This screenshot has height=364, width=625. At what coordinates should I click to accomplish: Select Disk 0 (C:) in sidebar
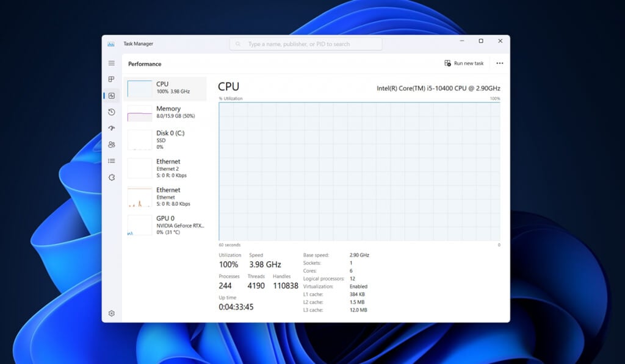tap(165, 140)
